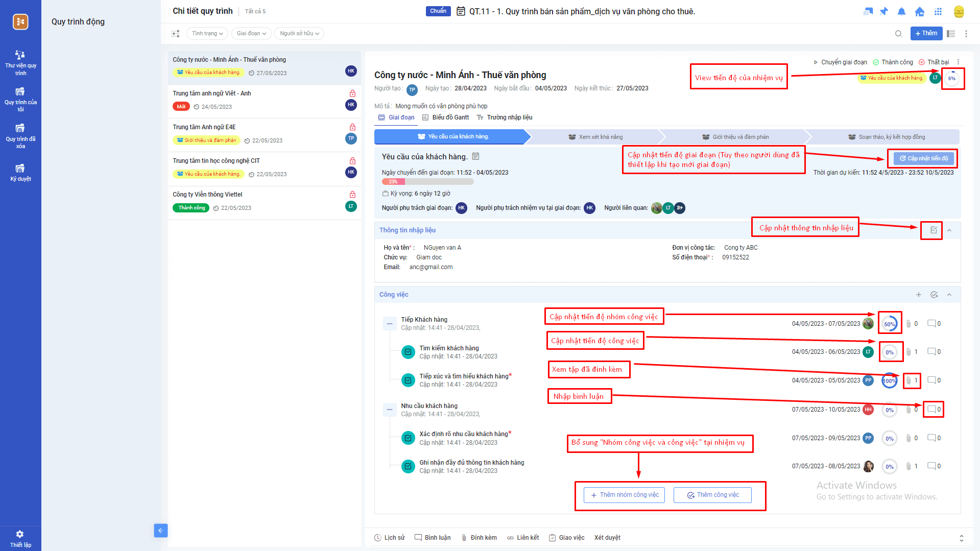980x551 pixels.
Task: Click the app logo at top left
Action: (x=20, y=21)
